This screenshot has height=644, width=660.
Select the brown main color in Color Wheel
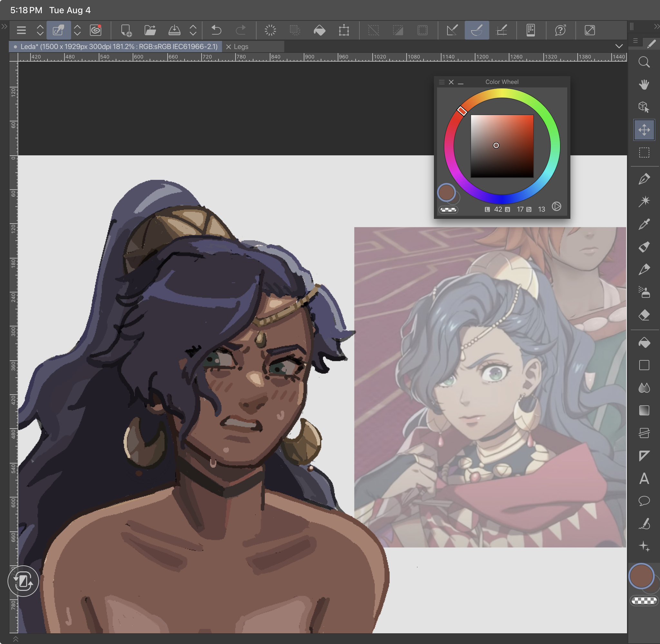[446, 192]
